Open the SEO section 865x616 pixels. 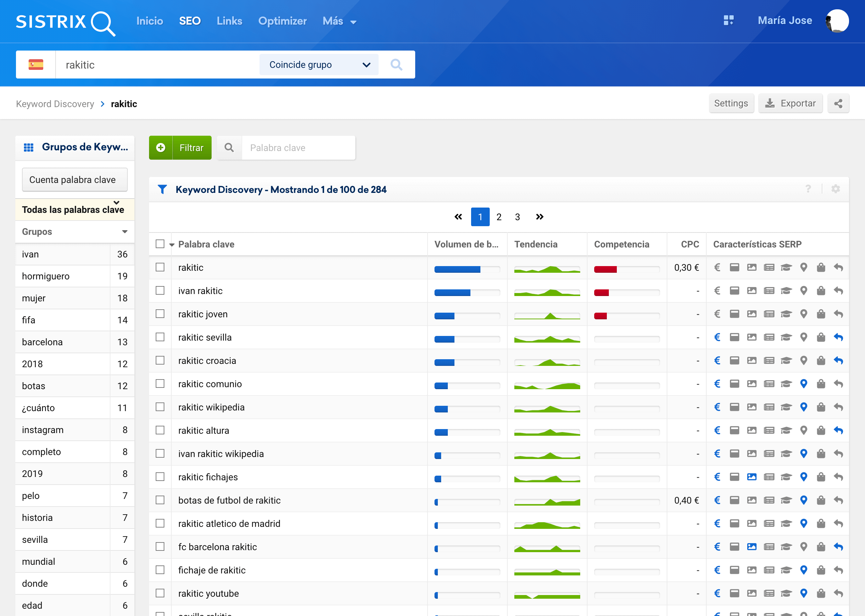tap(190, 21)
